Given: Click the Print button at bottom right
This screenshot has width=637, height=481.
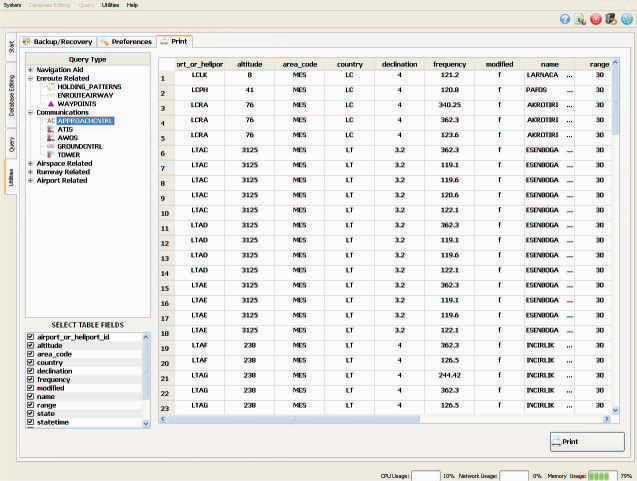Looking at the screenshot, I should coord(587,441).
